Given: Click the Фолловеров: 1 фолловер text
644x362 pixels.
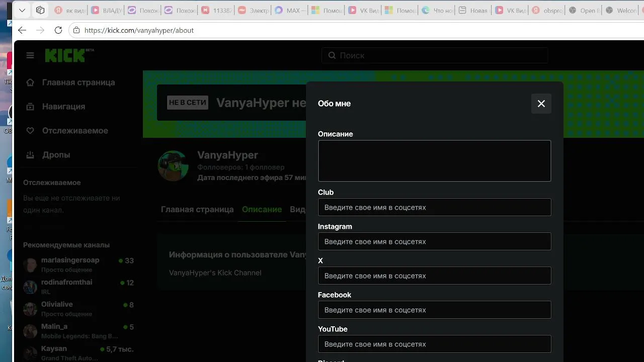Looking at the screenshot, I should point(240,167).
